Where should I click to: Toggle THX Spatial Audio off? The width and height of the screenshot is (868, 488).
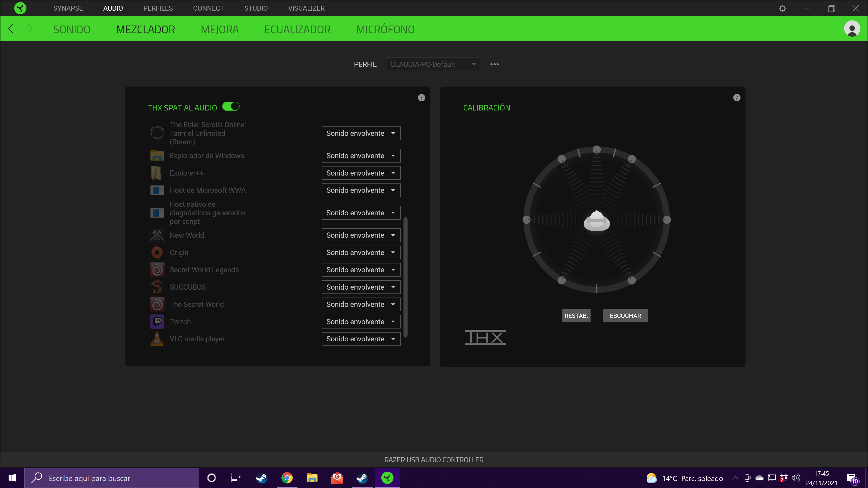coord(231,107)
